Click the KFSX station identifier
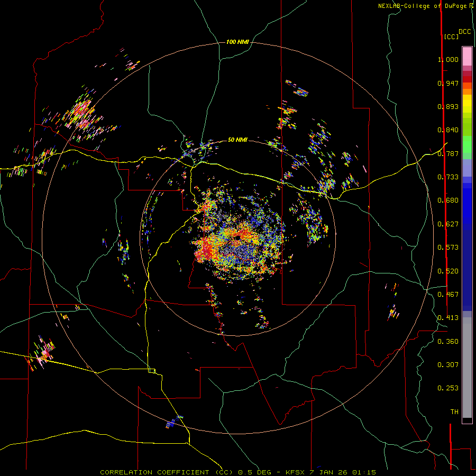The width and height of the screenshot is (476, 476). click(296, 472)
